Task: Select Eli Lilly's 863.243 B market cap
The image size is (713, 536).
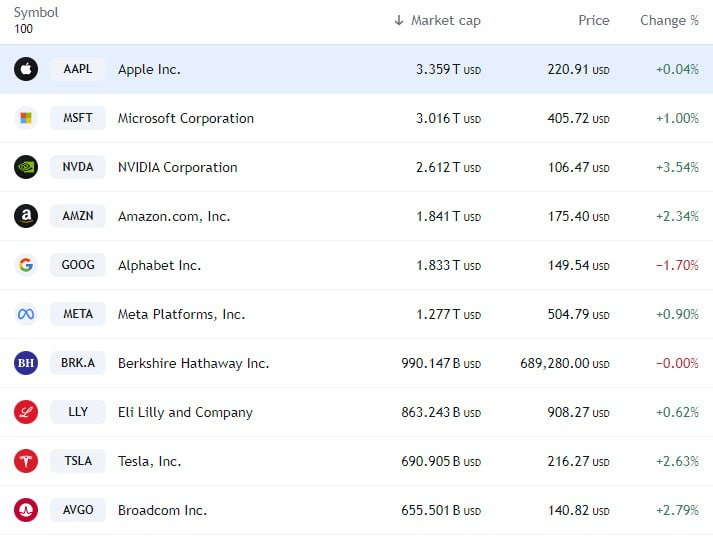Action: pyautogui.click(x=441, y=413)
